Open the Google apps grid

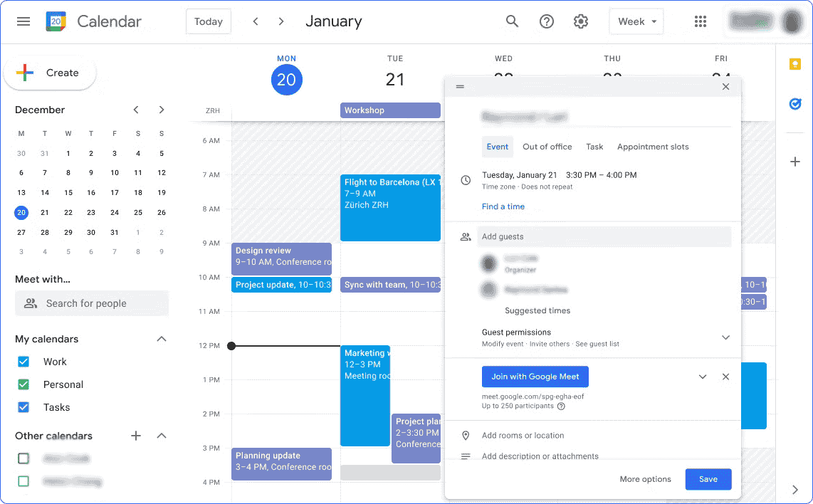pos(701,21)
